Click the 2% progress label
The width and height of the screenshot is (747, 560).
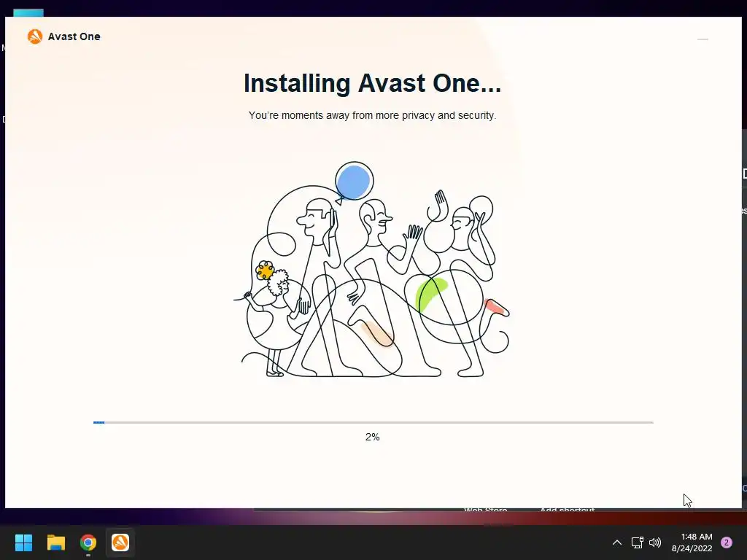pos(373,437)
